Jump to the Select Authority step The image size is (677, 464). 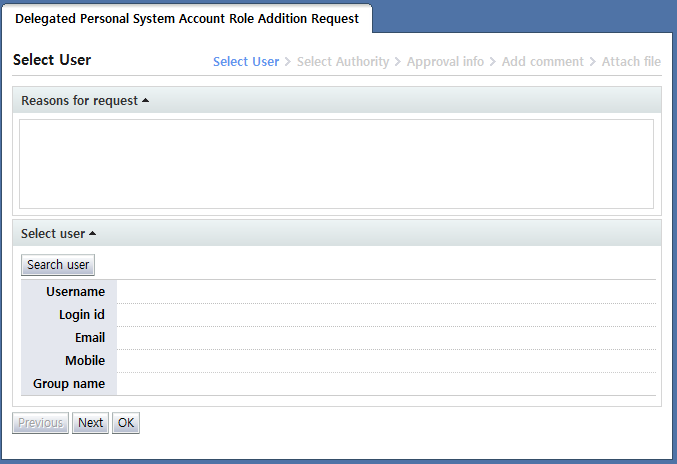click(x=343, y=62)
